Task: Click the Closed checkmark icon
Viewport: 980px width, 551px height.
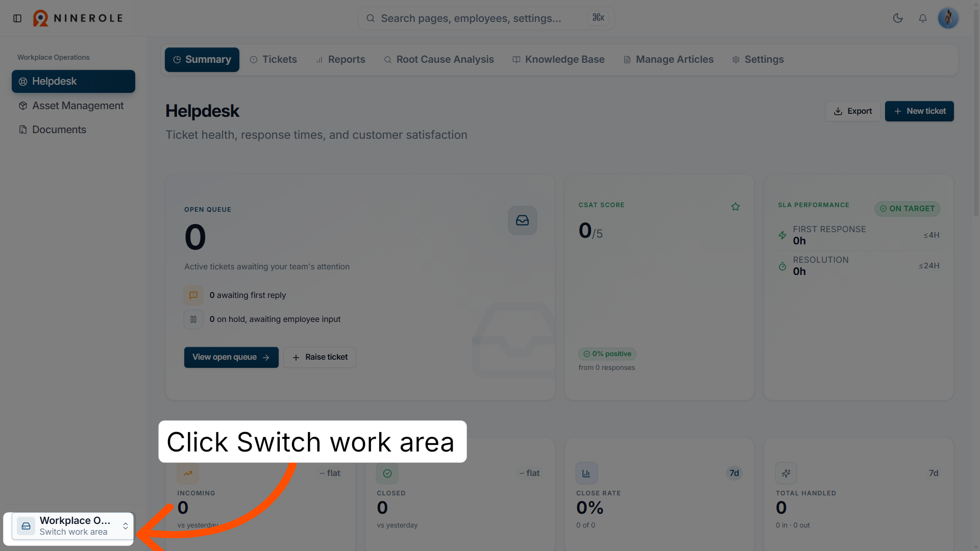Action: pyautogui.click(x=387, y=473)
